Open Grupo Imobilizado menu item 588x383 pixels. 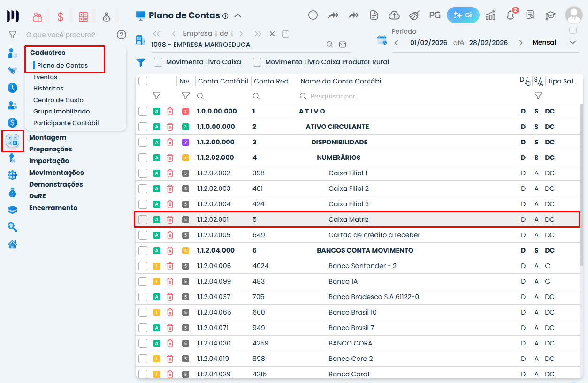click(x=61, y=111)
